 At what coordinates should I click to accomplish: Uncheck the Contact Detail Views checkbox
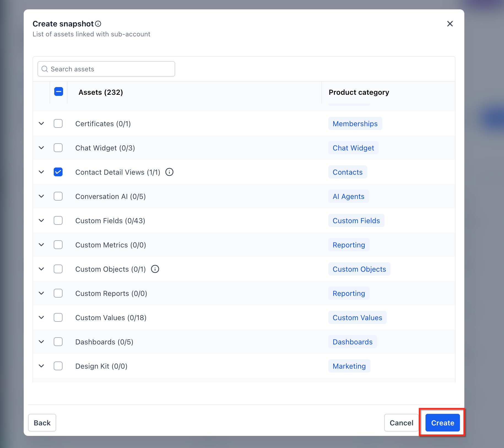click(58, 172)
